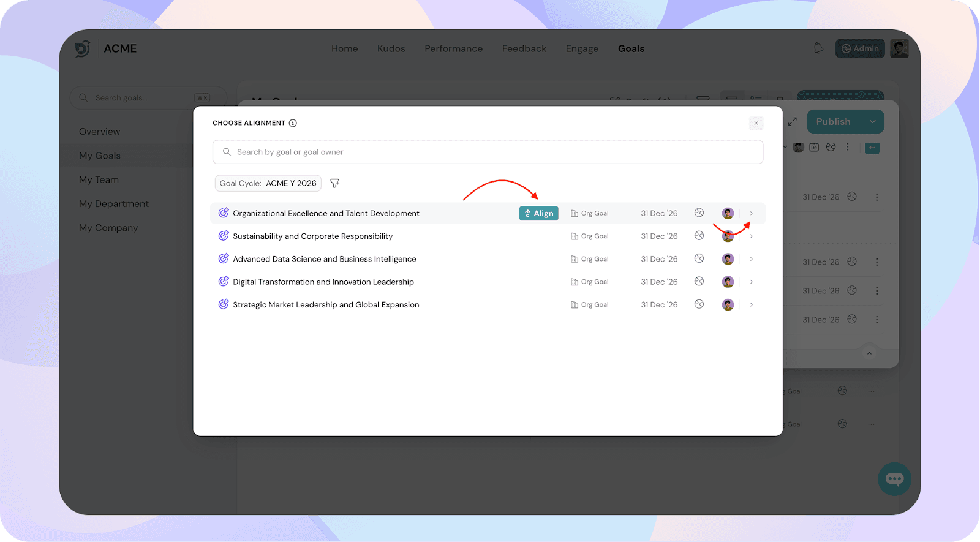The image size is (980, 542).
Task: Close the Choose Alignment dialog
Action: click(756, 123)
